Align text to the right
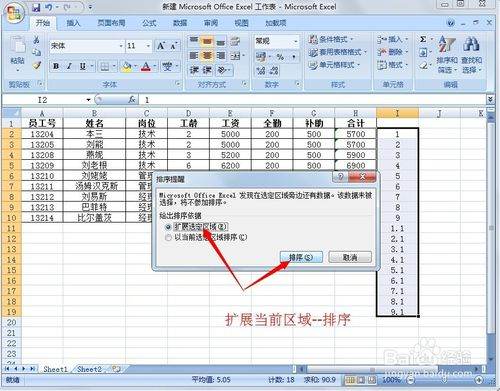This screenshot has height=391, width=500. coord(221,55)
